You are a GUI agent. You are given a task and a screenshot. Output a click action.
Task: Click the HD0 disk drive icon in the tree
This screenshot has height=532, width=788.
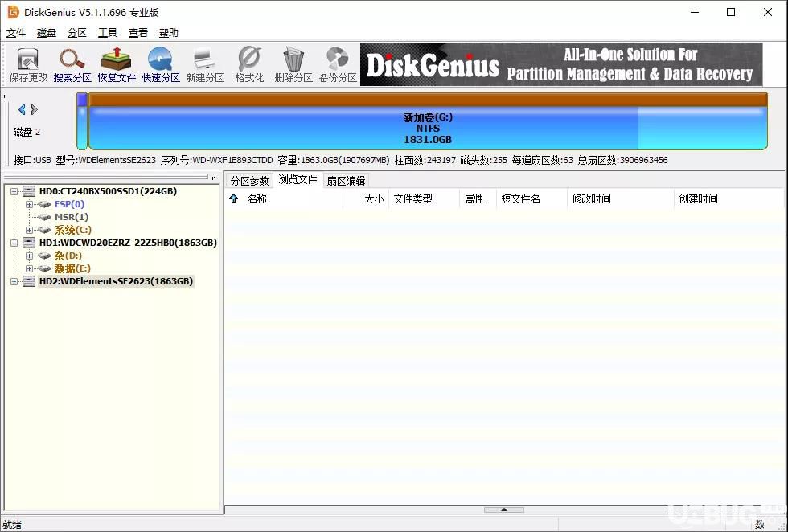29,191
